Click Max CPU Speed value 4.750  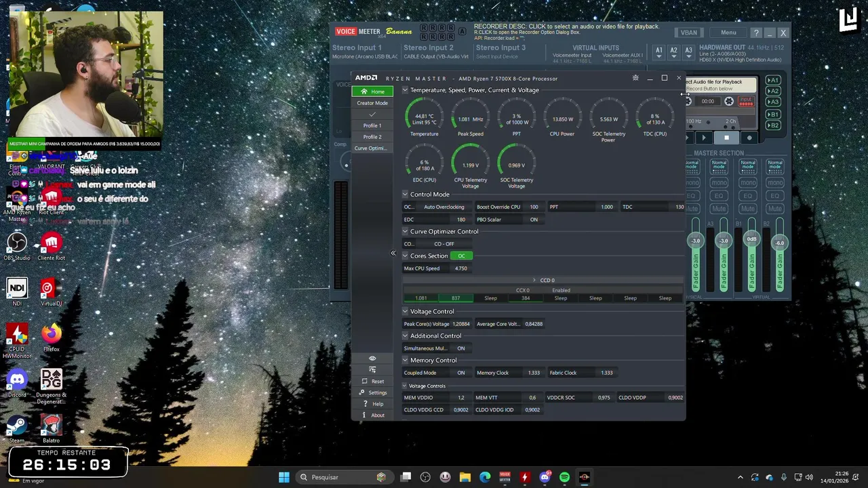[x=460, y=268]
